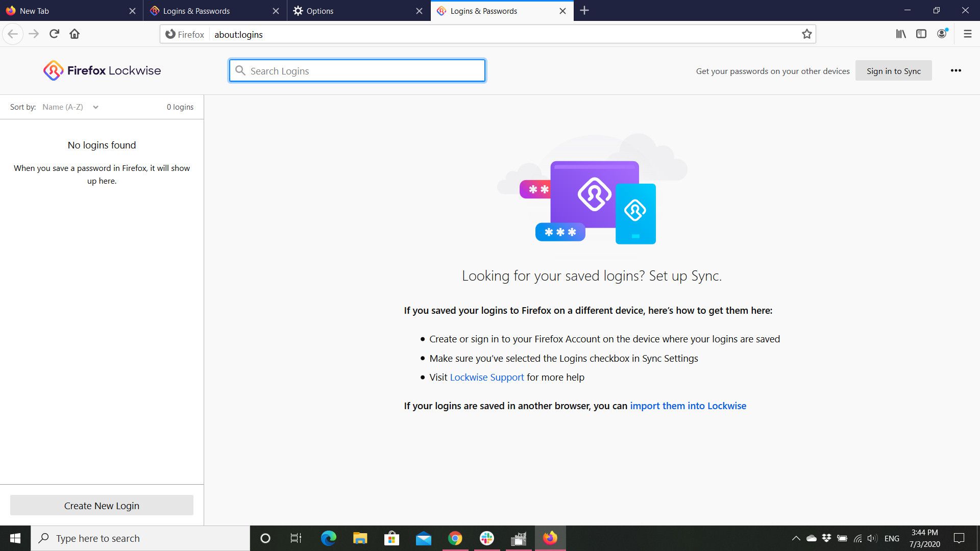The height and width of the screenshot is (551, 980).
Task: Click the ENG language indicator
Action: (892, 538)
